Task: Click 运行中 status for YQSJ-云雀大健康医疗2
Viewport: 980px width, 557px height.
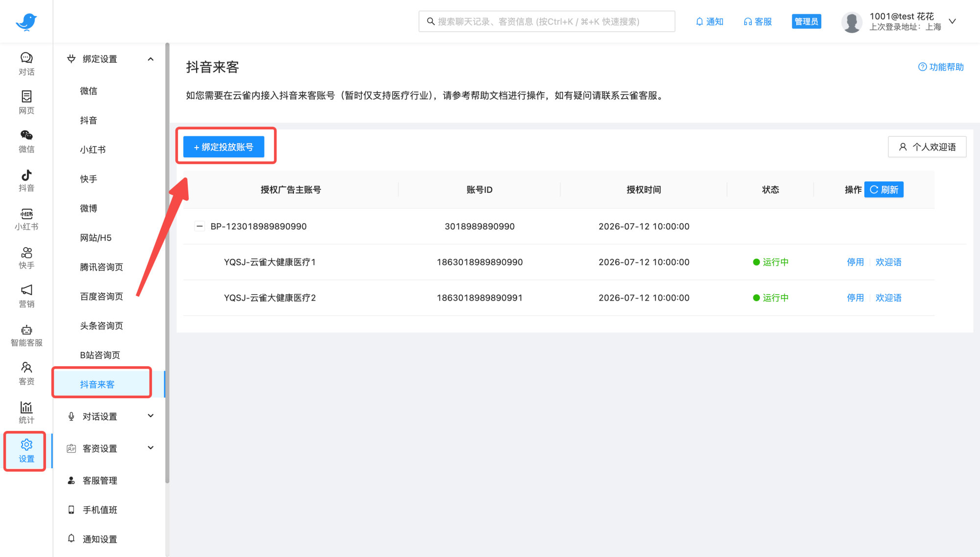Action: (x=771, y=298)
